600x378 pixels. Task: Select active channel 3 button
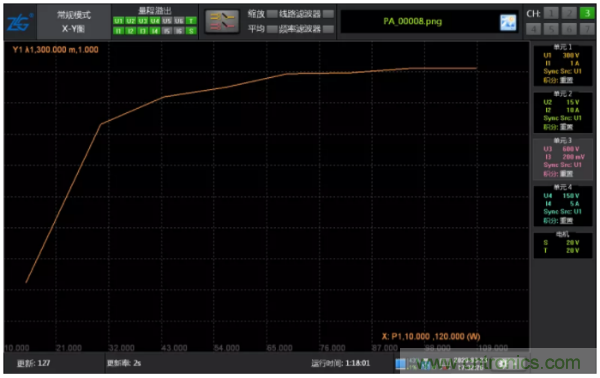(587, 13)
